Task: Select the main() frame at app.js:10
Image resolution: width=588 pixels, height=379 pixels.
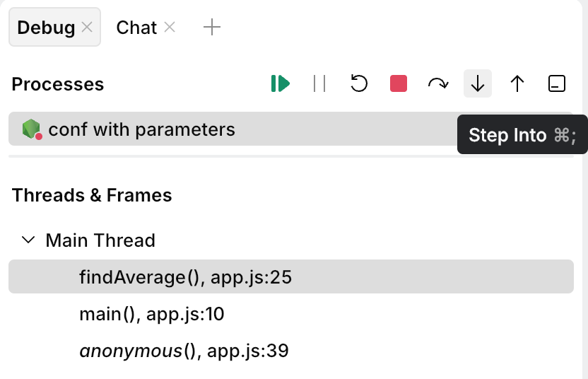Action: click(x=151, y=314)
